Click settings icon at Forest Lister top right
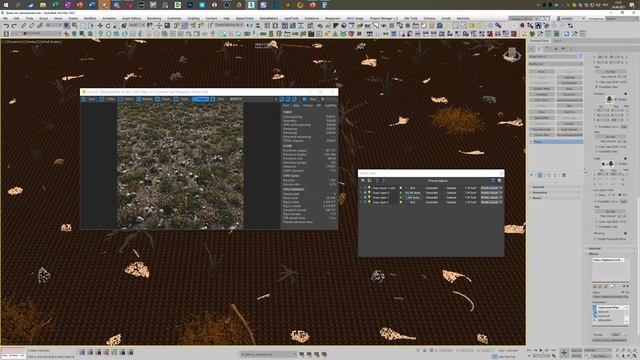Screen dimensions: 640x360 click(x=500, y=180)
